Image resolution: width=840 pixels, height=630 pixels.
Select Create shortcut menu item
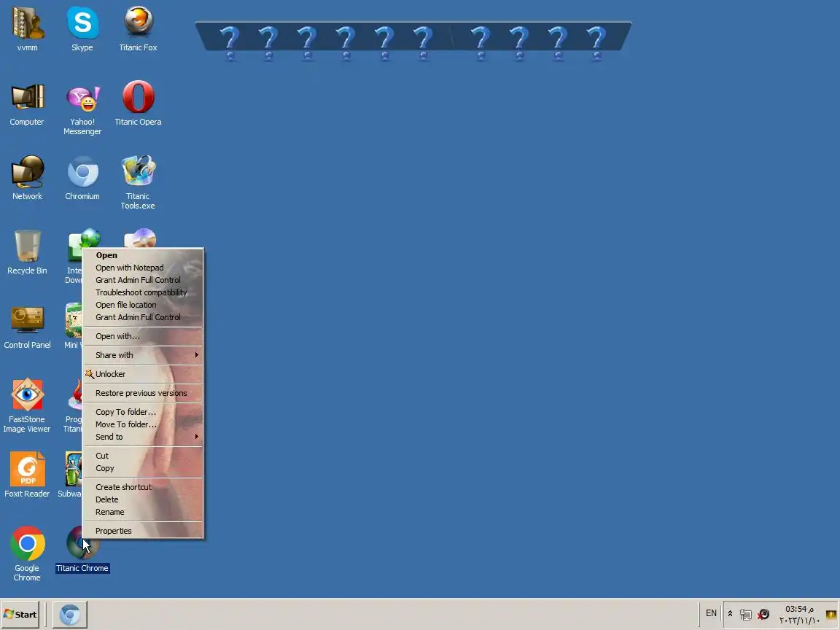[x=144, y=487]
